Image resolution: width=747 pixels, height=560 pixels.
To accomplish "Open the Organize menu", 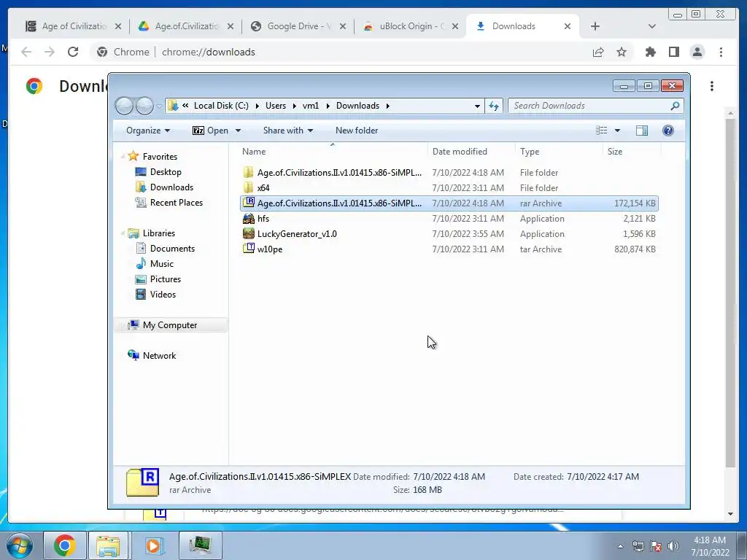I will 147,131.
